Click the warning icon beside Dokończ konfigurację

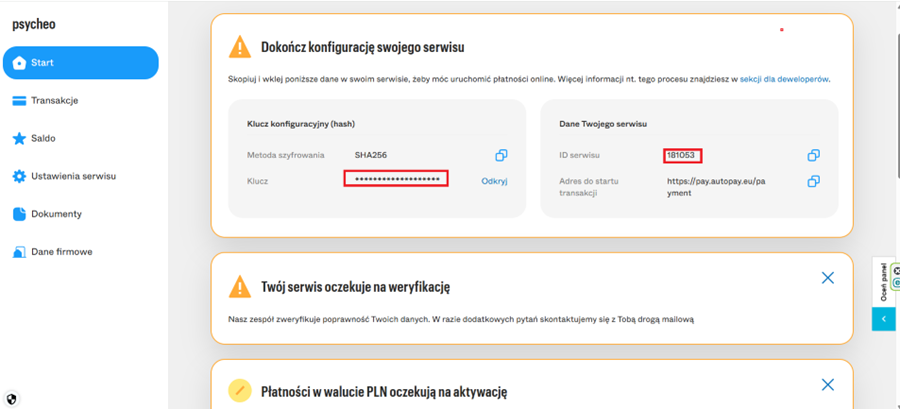coord(240,47)
